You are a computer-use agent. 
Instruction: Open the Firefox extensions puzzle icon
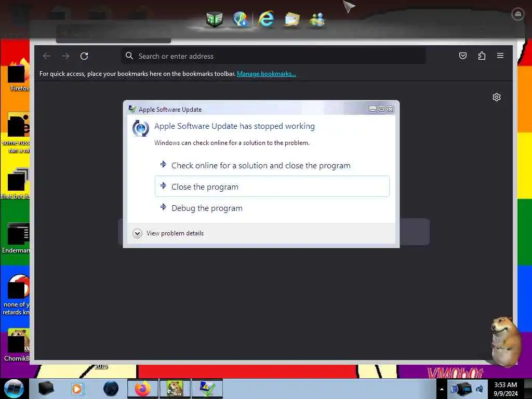(482, 56)
